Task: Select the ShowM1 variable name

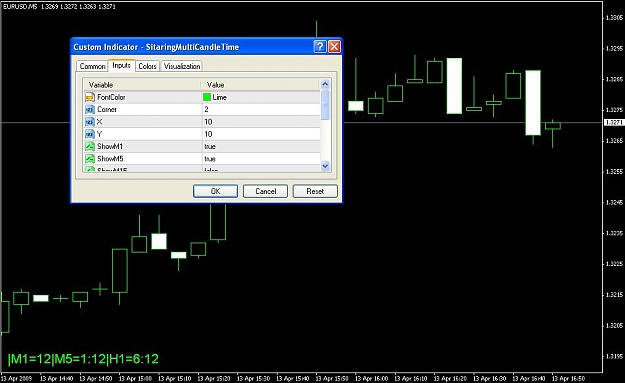Action: point(110,147)
